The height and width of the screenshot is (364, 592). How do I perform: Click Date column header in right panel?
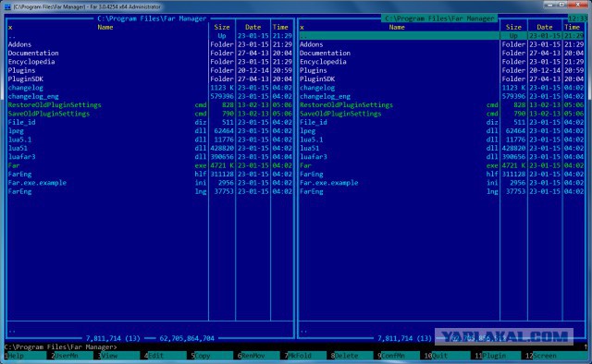pyautogui.click(x=545, y=27)
